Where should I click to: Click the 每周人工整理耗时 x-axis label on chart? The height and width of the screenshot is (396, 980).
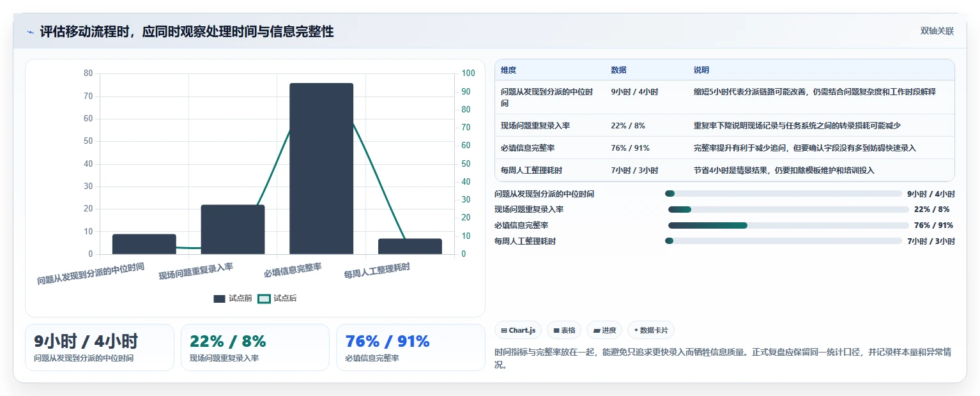point(377,271)
